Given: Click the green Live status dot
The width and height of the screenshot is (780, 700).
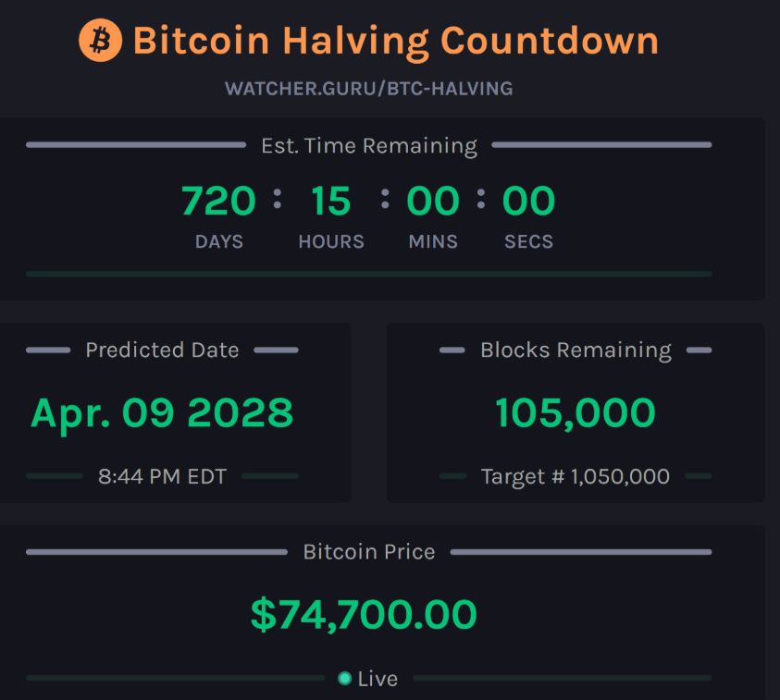Looking at the screenshot, I should tap(345, 679).
